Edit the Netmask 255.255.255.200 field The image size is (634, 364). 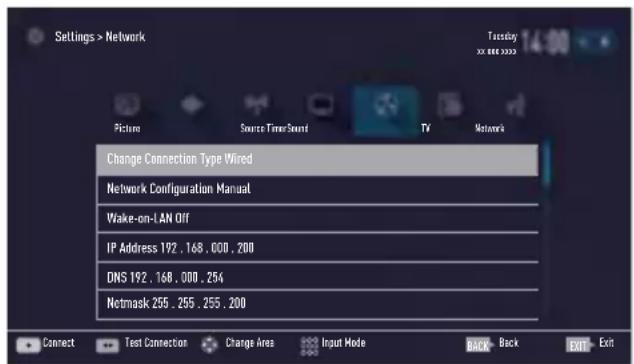[x=317, y=304]
